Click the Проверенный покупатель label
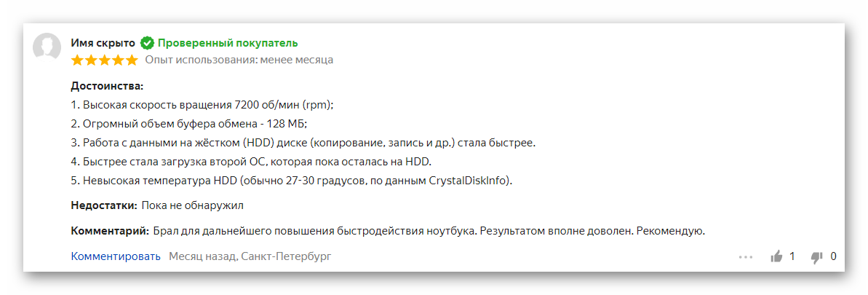Image resolution: width=868 pixels, height=295 pixels. [x=227, y=43]
